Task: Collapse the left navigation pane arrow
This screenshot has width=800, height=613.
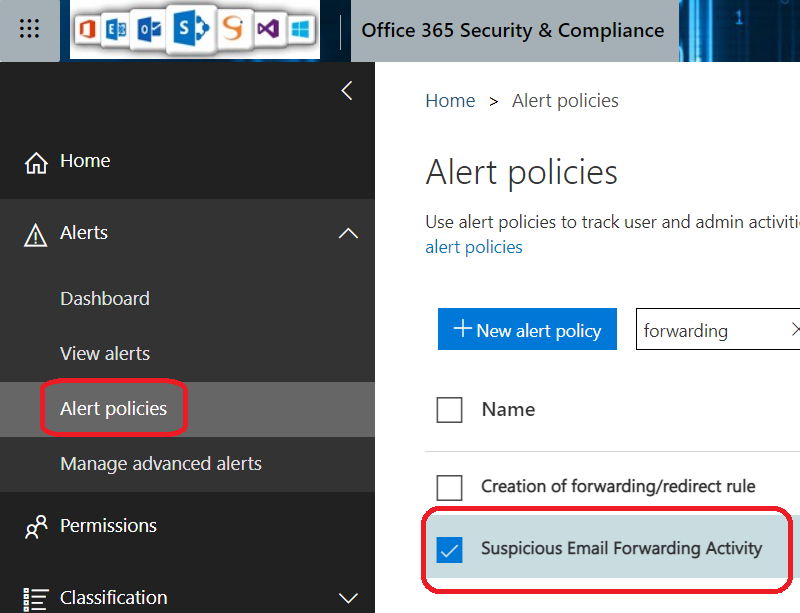Action: coord(347,91)
